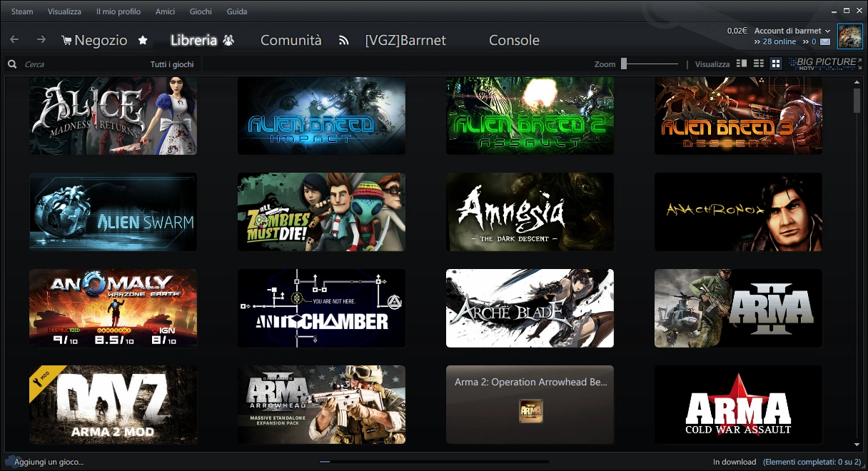Go back with the left arrow
Image resolution: width=868 pixels, height=471 pixels.
pyautogui.click(x=14, y=40)
